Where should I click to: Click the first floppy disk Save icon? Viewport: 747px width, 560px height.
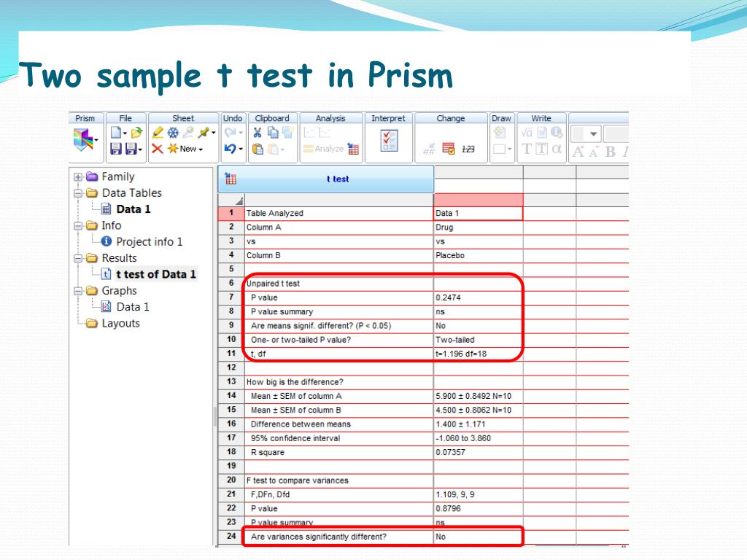(x=116, y=149)
